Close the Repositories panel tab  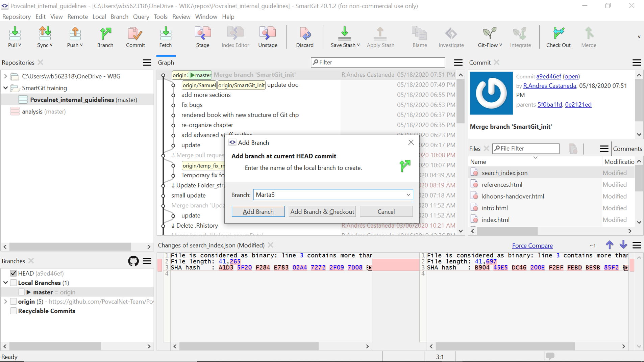pos(41,62)
